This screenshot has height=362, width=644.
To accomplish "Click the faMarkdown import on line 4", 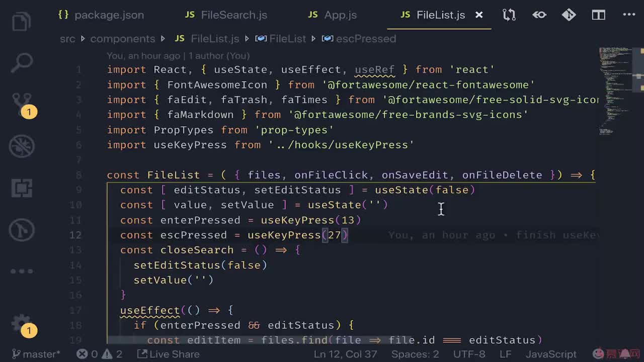I will pyautogui.click(x=200, y=115).
